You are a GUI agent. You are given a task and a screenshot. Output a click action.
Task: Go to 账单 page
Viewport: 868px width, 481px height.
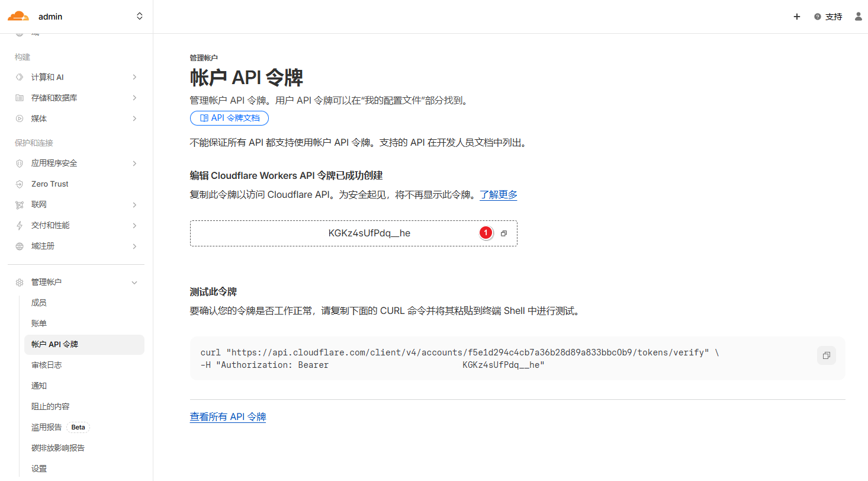click(39, 323)
